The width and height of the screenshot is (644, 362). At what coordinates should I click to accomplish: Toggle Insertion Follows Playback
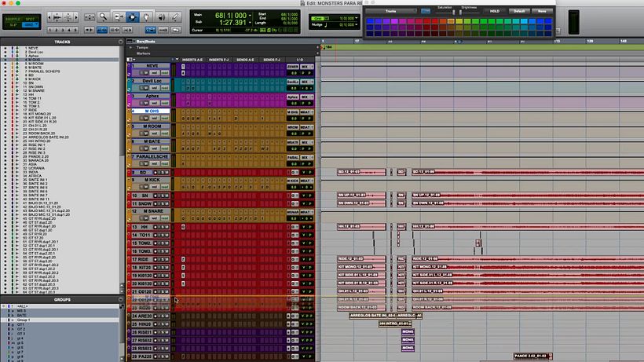coord(127,30)
